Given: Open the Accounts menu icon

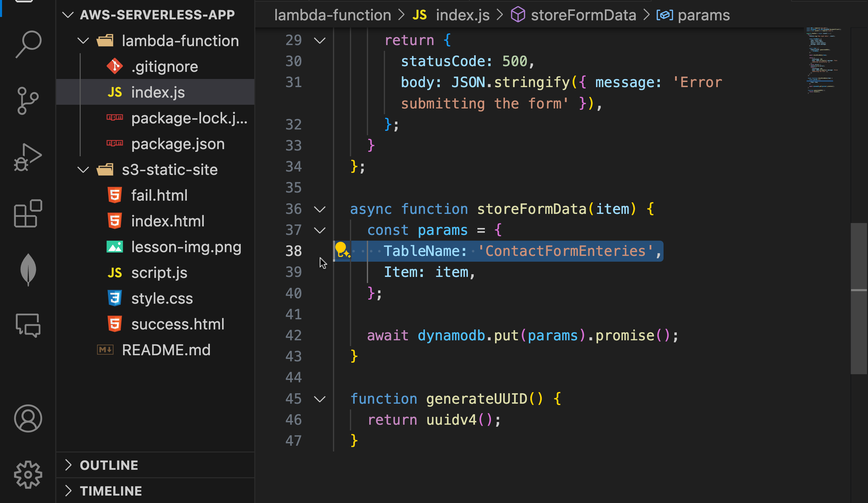Looking at the screenshot, I should (27, 418).
